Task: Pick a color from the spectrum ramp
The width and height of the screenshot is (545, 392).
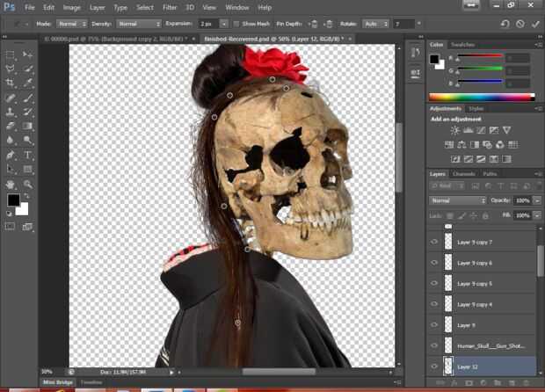Action: pos(482,97)
